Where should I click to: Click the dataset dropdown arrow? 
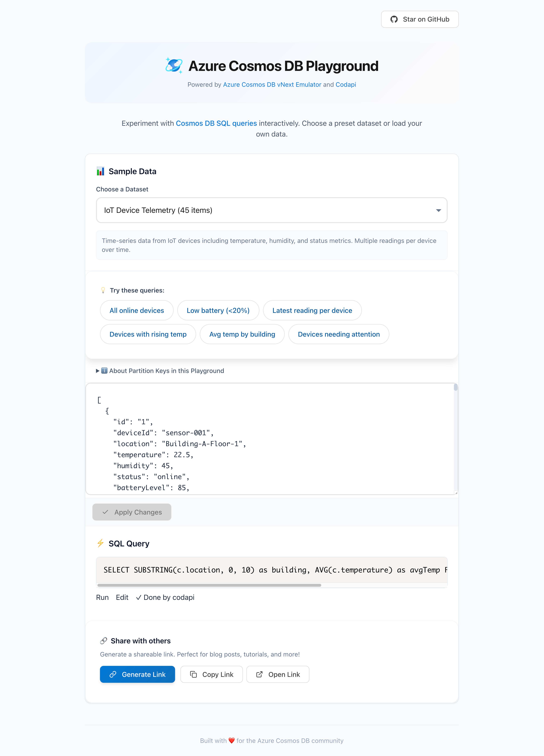pyautogui.click(x=438, y=210)
